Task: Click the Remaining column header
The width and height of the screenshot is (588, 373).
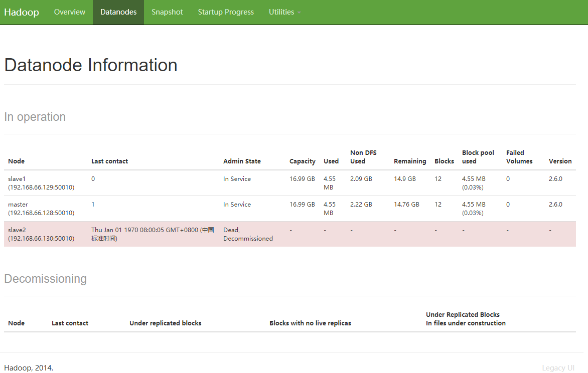Action: coord(410,161)
